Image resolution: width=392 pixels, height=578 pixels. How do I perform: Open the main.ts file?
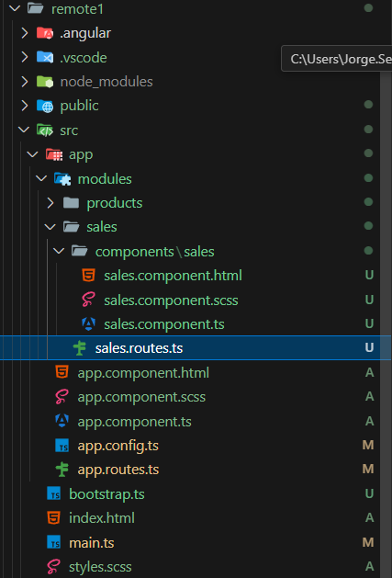[196, 542]
